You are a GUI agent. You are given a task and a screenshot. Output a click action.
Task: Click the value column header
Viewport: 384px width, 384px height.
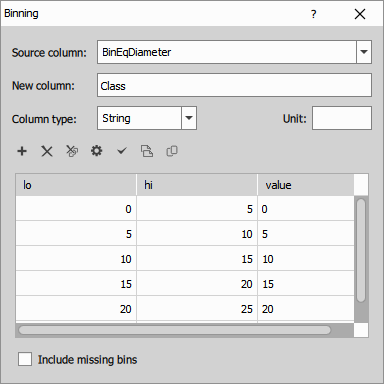(306, 185)
